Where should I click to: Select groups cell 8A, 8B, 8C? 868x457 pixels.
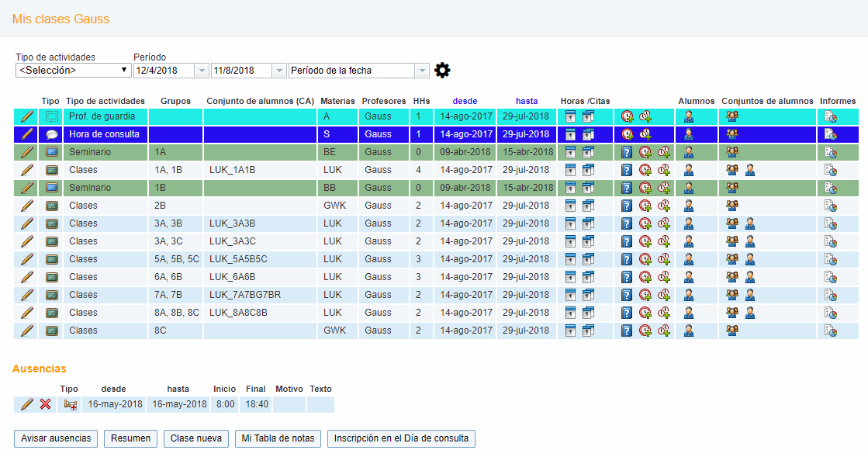click(175, 313)
